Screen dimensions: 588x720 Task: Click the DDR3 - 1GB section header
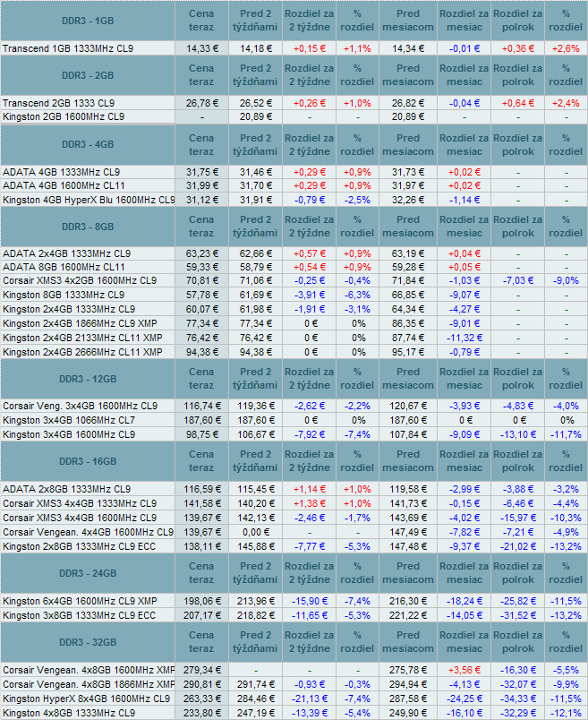(x=88, y=21)
